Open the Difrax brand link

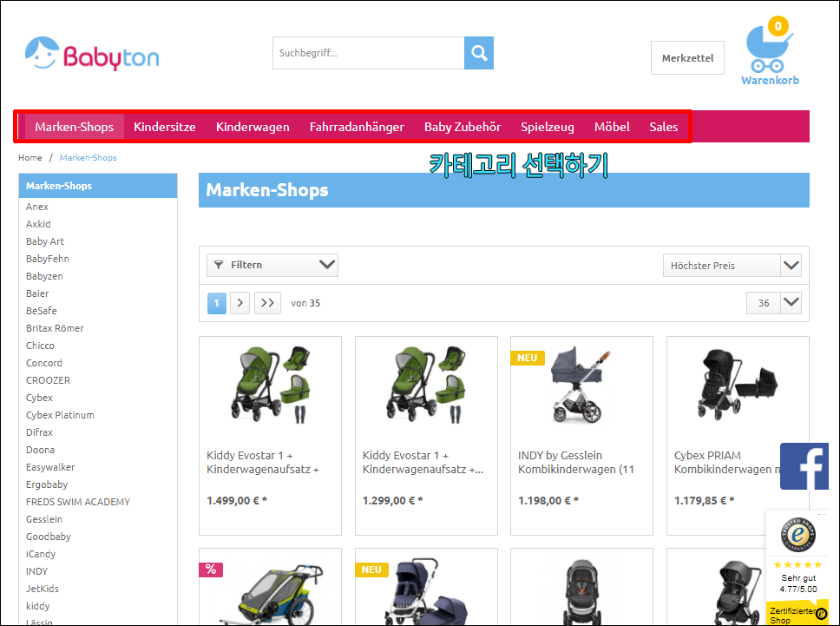(40, 432)
